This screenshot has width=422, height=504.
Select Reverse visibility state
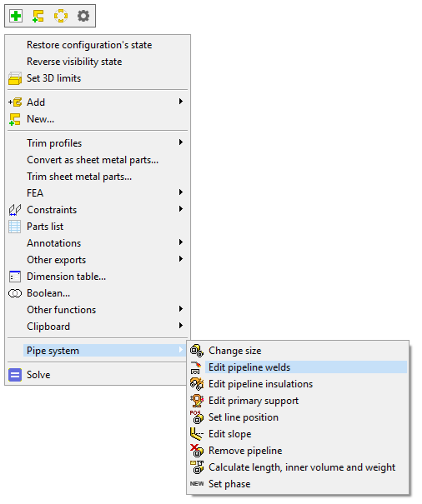coord(74,62)
